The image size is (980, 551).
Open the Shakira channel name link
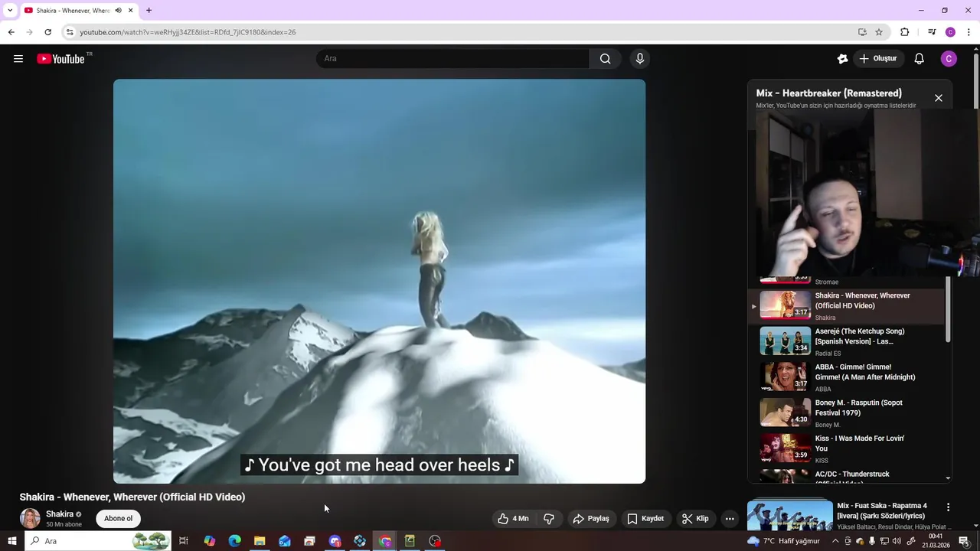(x=60, y=514)
